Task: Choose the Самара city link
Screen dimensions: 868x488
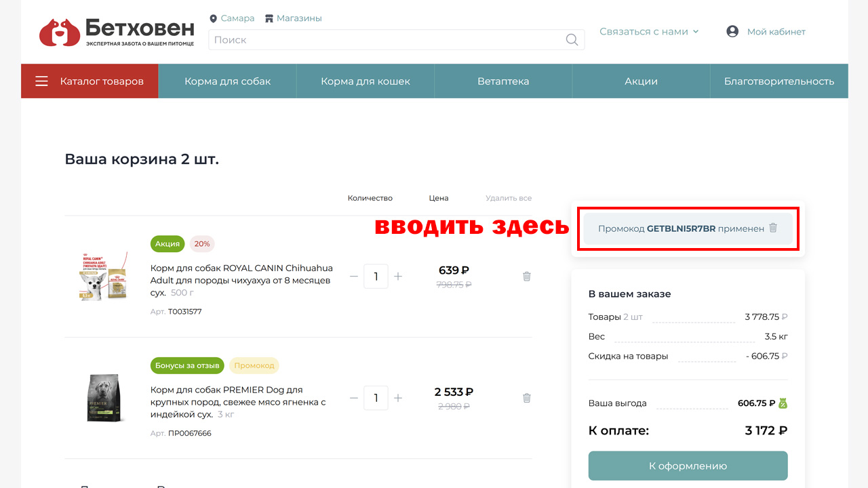Action: click(x=237, y=19)
